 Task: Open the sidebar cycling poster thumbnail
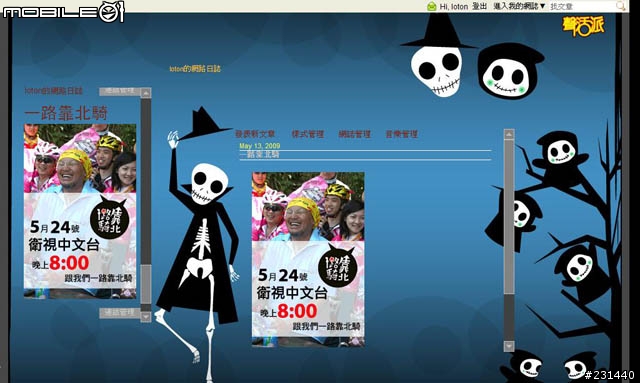[x=80, y=211]
